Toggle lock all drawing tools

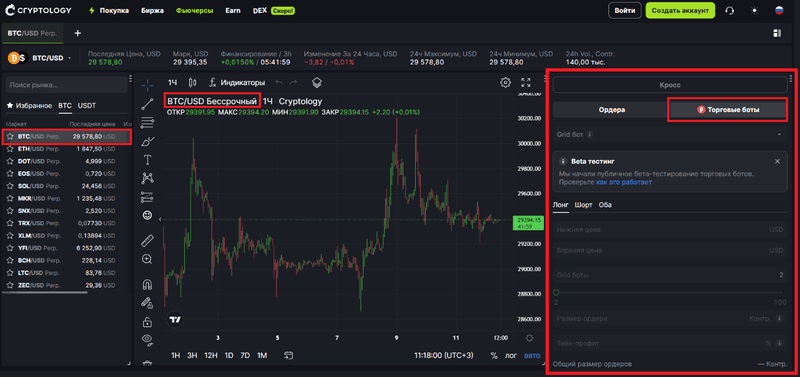(x=147, y=322)
